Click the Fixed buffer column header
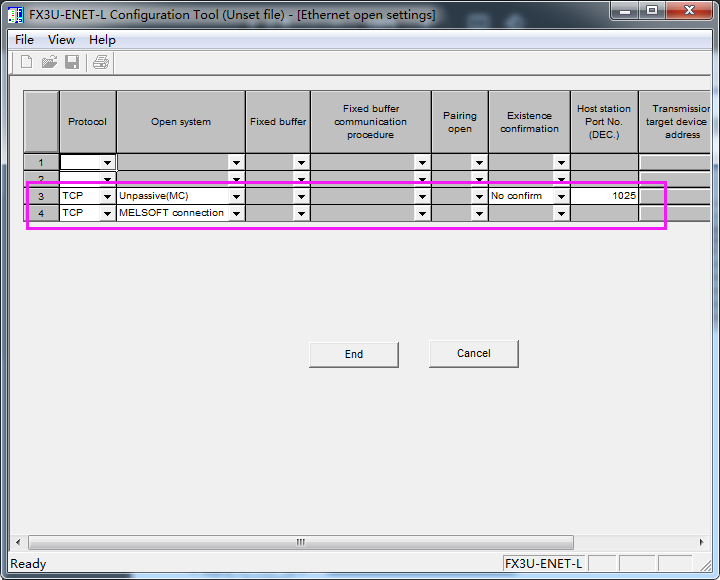The height and width of the screenshot is (580, 720). (278, 122)
